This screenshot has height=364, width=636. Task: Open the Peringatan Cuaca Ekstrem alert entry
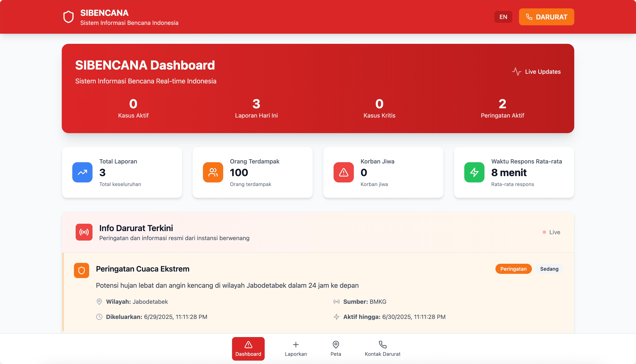[142, 269]
